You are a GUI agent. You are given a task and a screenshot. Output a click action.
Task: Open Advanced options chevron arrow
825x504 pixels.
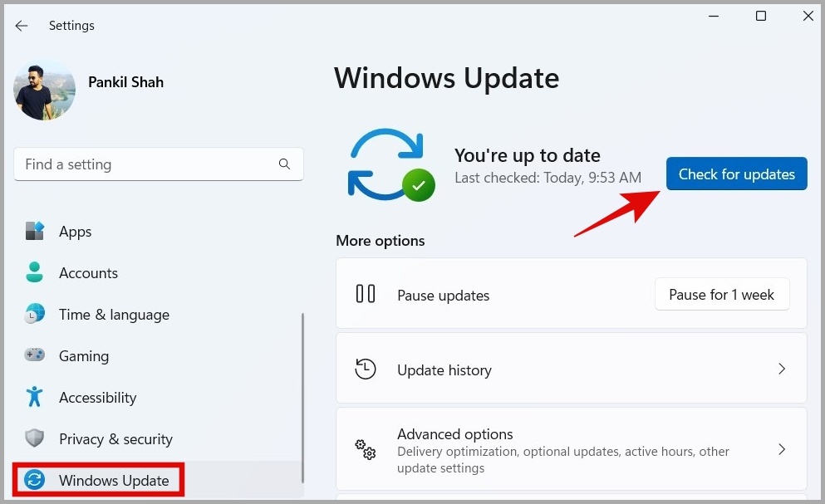782,449
